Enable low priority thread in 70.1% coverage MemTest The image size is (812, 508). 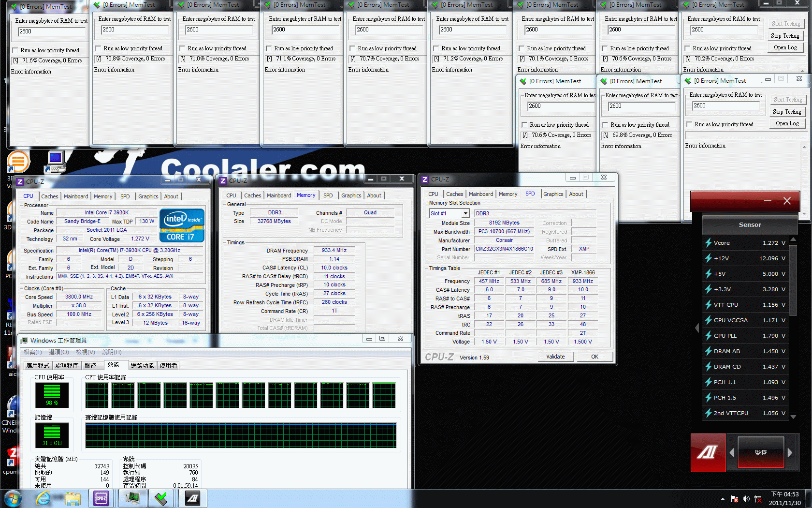522,48
